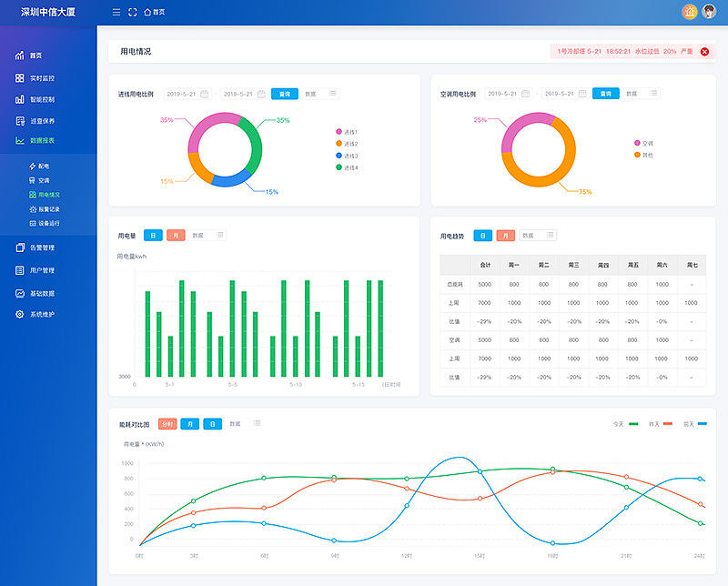Viewport: 728px width, 586px height.
Task: Open 数据 dropdown in 用电趋势 panel
Action: click(538, 236)
